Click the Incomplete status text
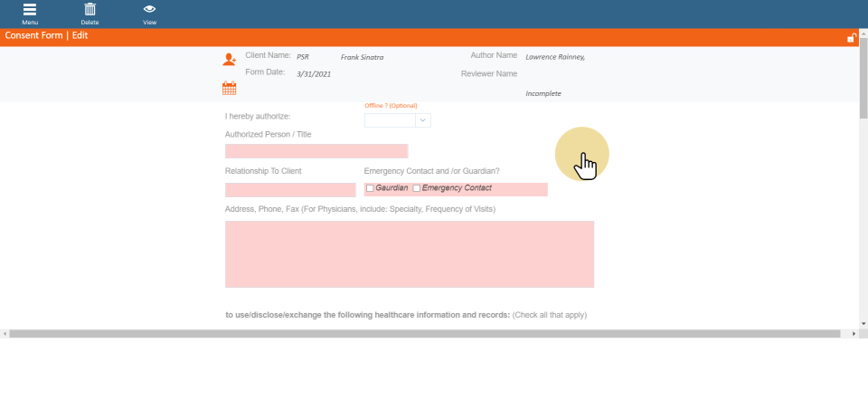The height and width of the screenshot is (400, 868). (x=545, y=94)
